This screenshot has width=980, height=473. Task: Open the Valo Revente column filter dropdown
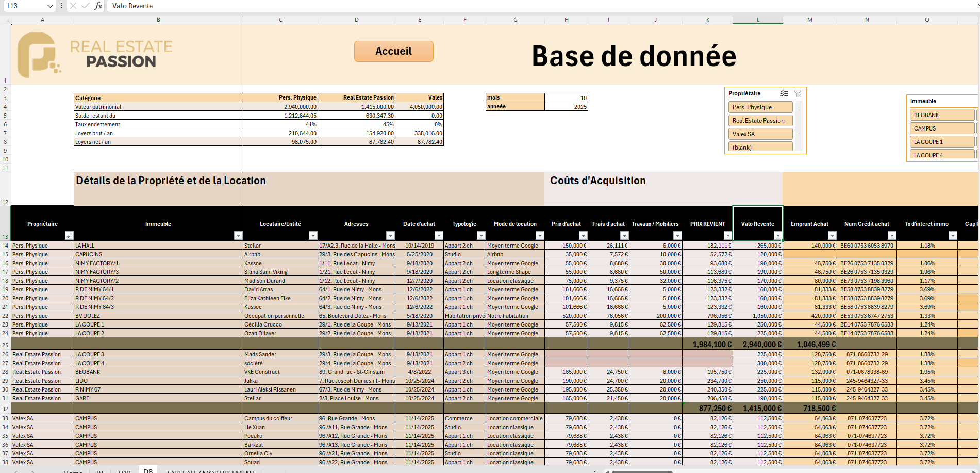point(777,236)
